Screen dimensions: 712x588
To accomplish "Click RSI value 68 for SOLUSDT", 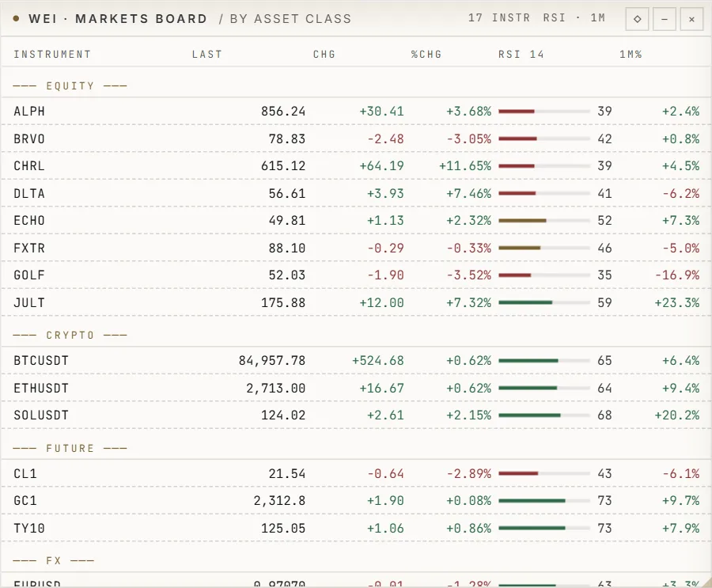I will click(604, 415).
